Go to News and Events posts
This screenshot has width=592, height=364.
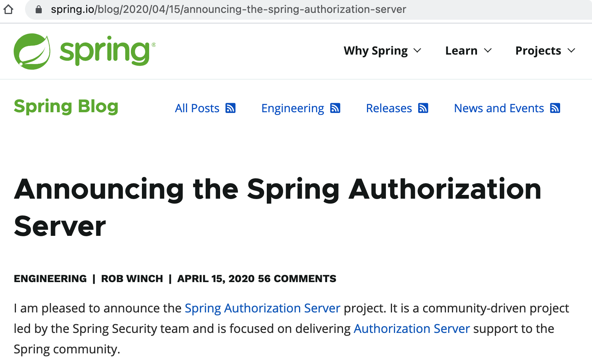(499, 108)
